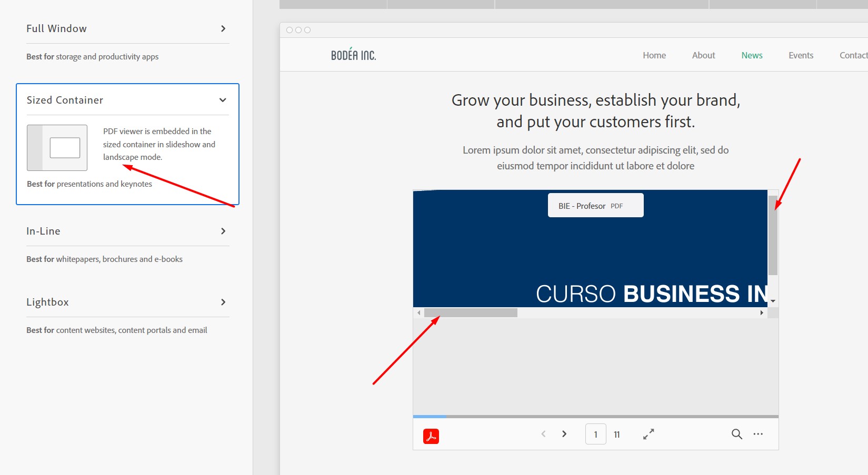The height and width of the screenshot is (475, 868).
Task: Select the page number input field
Action: coord(595,433)
